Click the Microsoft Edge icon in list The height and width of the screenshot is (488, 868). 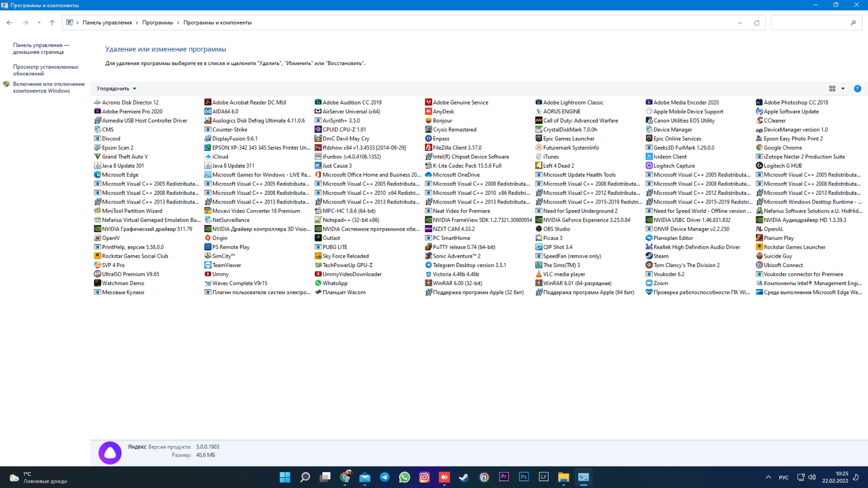tap(97, 175)
